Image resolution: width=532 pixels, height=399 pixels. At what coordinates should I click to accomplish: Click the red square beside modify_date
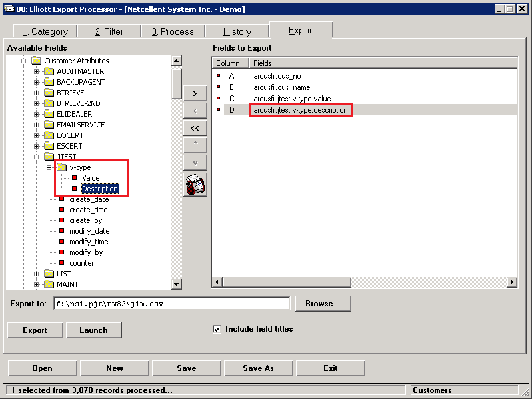point(62,231)
